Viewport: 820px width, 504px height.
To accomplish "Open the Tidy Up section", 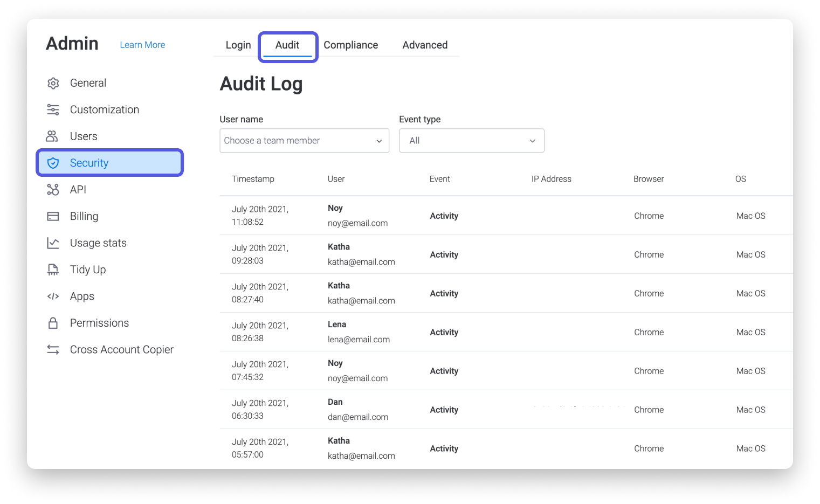I will tap(88, 270).
